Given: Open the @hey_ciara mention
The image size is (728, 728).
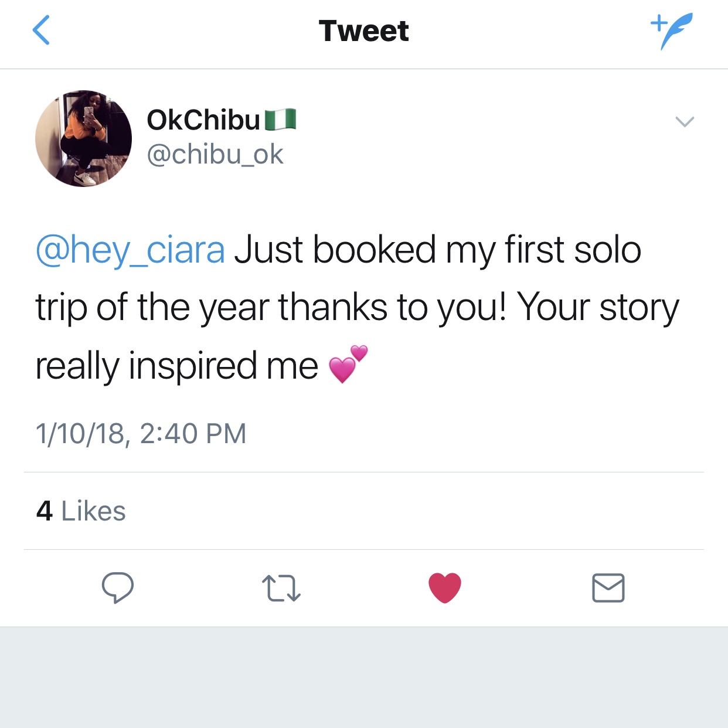Looking at the screenshot, I should [130, 250].
